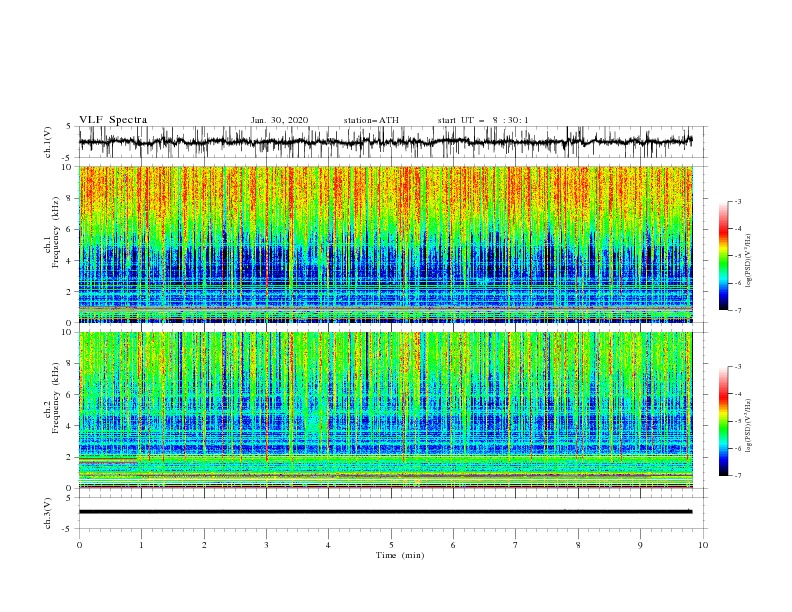Click the "-7" tick on ch.2 color bar
The height and width of the screenshot is (612, 792).
pyautogui.click(x=738, y=476)
